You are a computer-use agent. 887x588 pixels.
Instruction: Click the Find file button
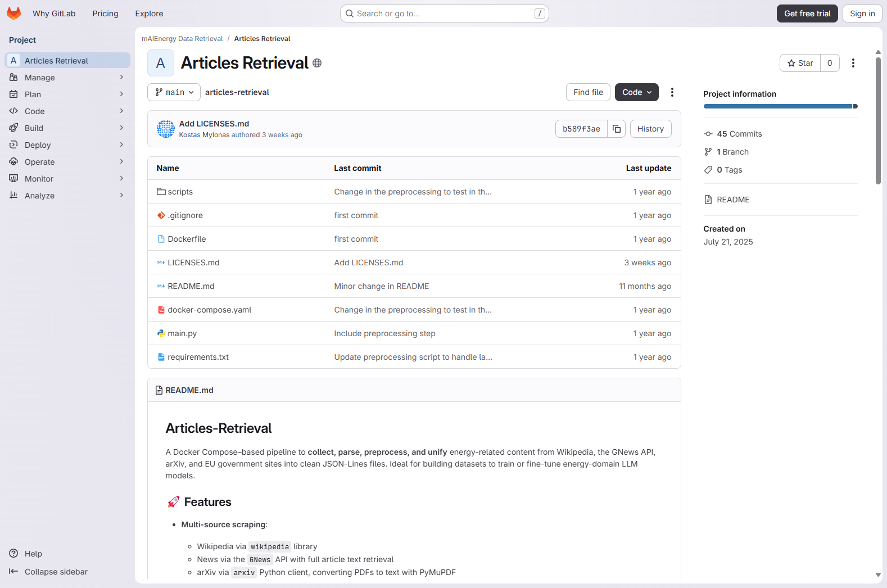[x=588, y=92]
